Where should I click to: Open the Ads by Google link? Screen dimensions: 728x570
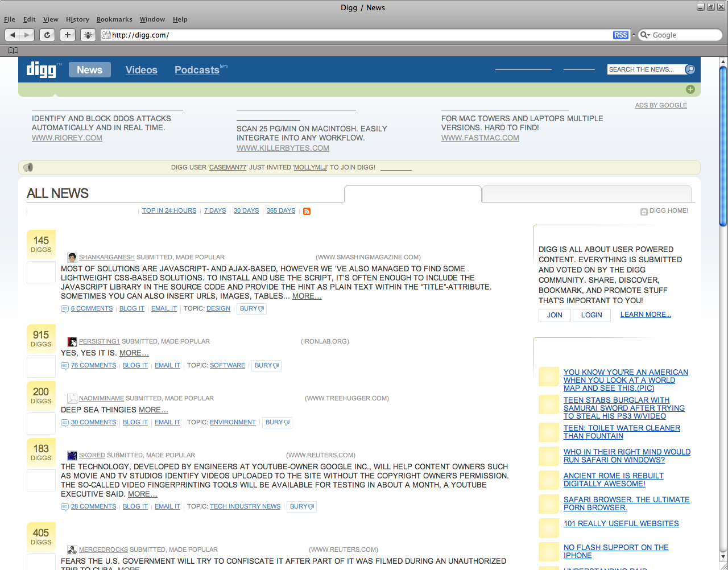(x=661, y=106)
